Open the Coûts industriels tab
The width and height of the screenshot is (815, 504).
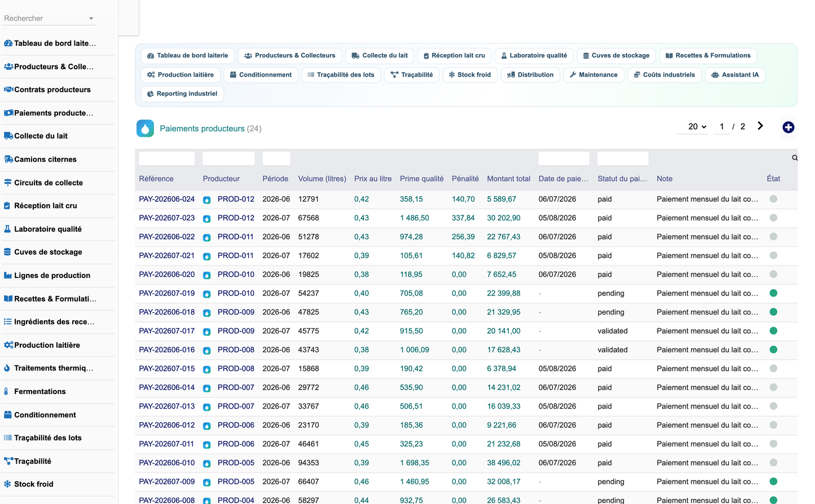tap(664, 74)
